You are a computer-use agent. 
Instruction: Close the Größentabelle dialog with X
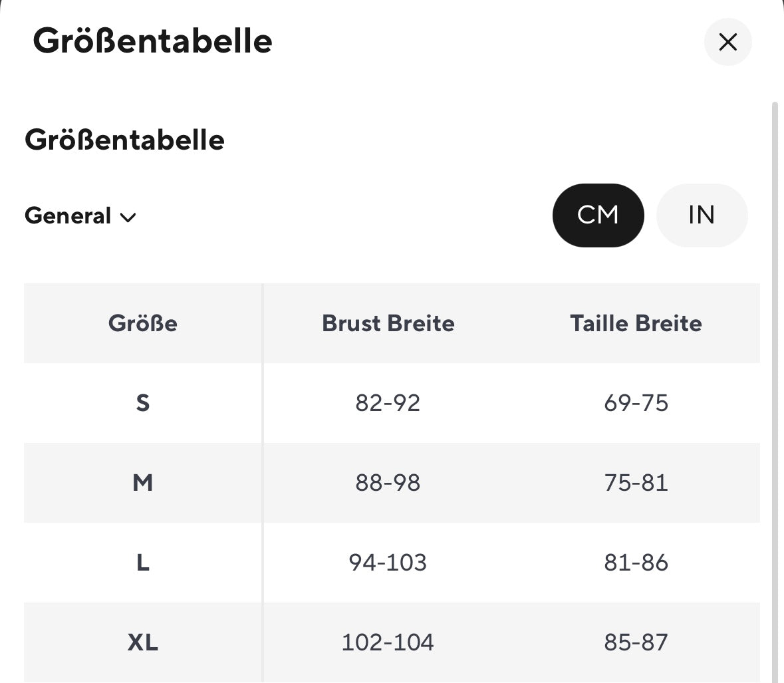[727, 42]
